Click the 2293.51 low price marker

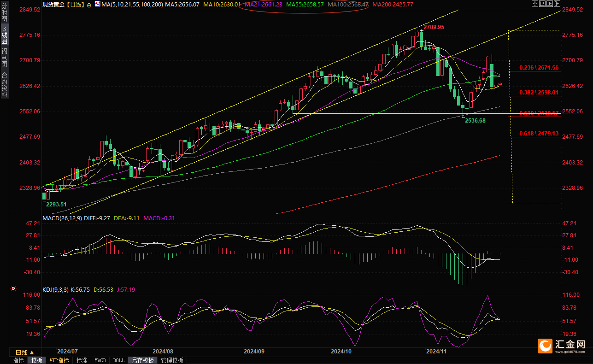(56, 204)
